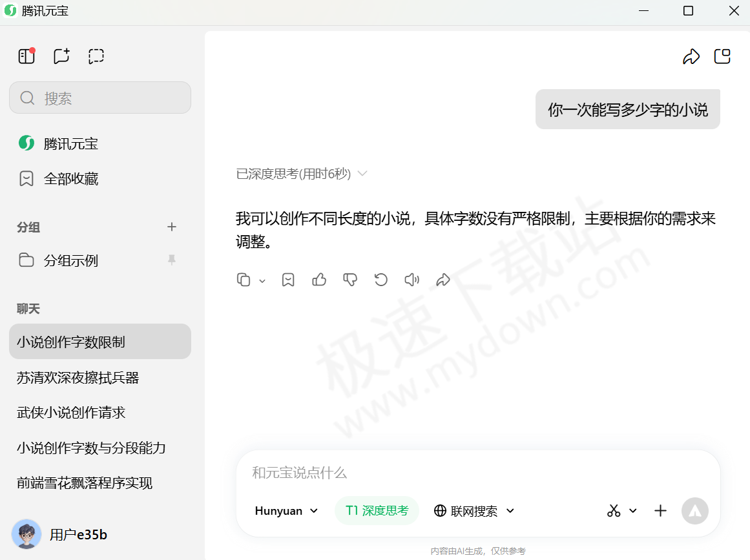Copy the AI response text

point(244,280)
